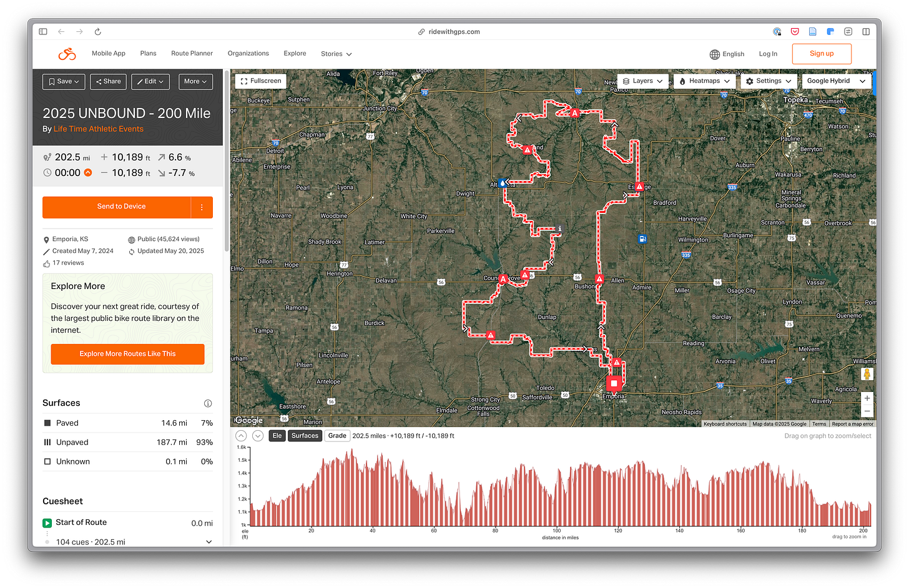Image resolution: width=909 pixels, height=588 pixels.
Task: Select English language option
Action: click(733, 54)
